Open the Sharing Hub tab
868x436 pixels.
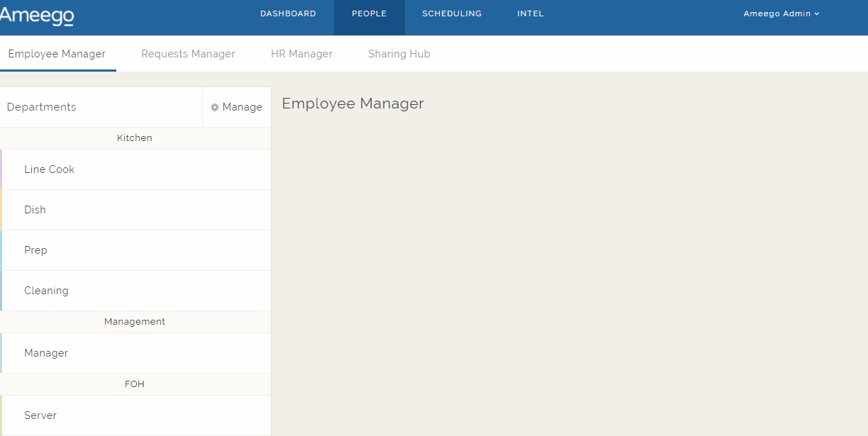399,53
